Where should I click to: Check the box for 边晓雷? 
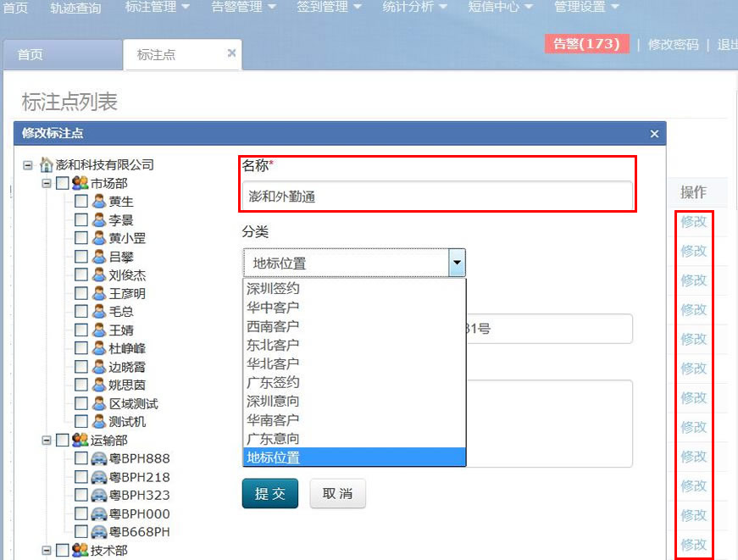[x=81, y=367]
